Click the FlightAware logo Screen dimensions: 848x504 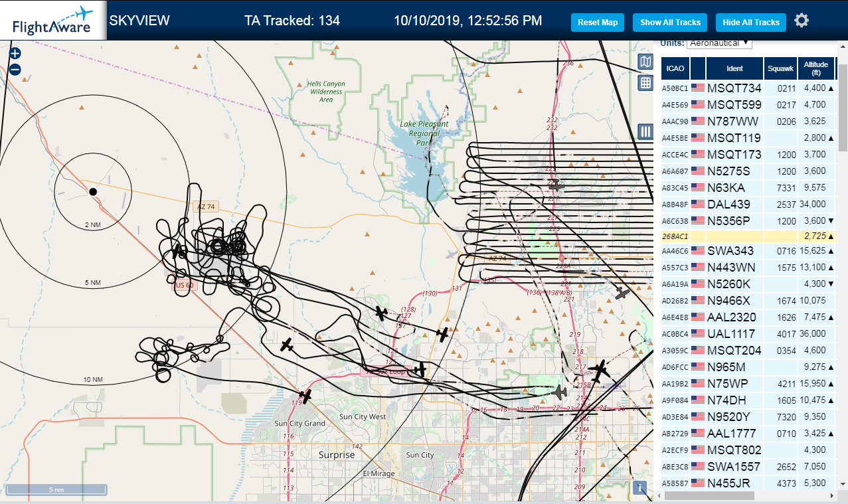[53, 21]
